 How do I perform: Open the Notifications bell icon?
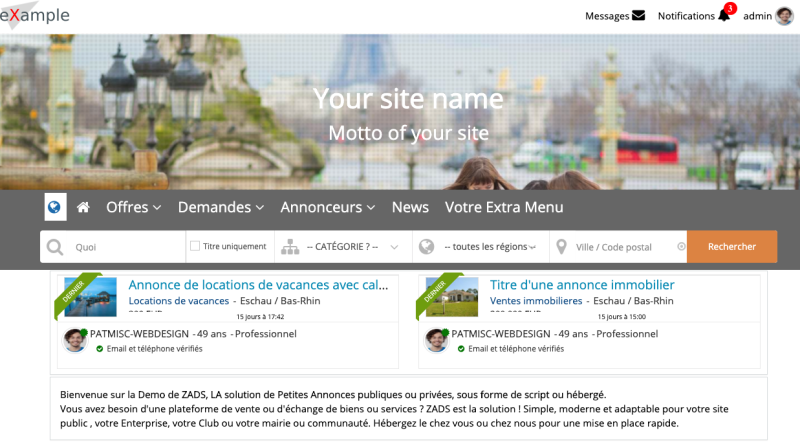point(724,16)
